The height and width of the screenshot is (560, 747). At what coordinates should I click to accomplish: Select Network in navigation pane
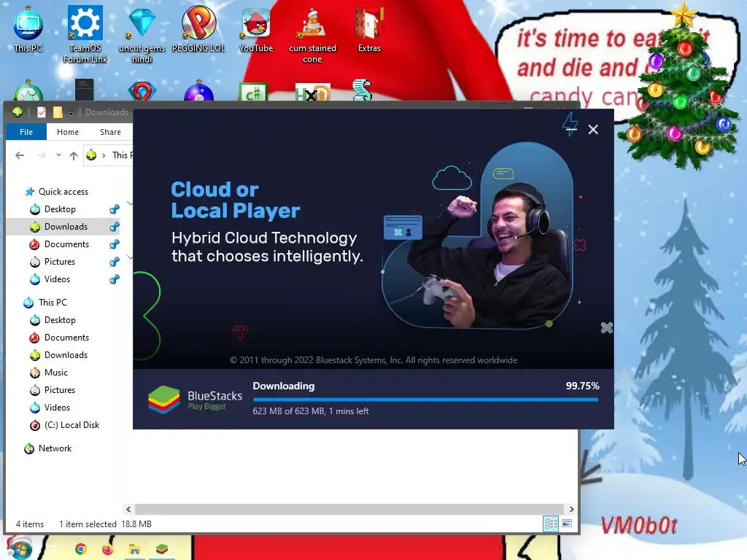coord(55,448)
